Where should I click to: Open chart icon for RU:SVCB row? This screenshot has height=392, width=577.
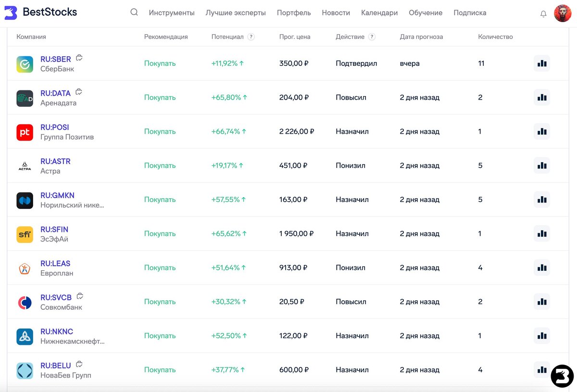pyautogui.click(x=542, y=302)
